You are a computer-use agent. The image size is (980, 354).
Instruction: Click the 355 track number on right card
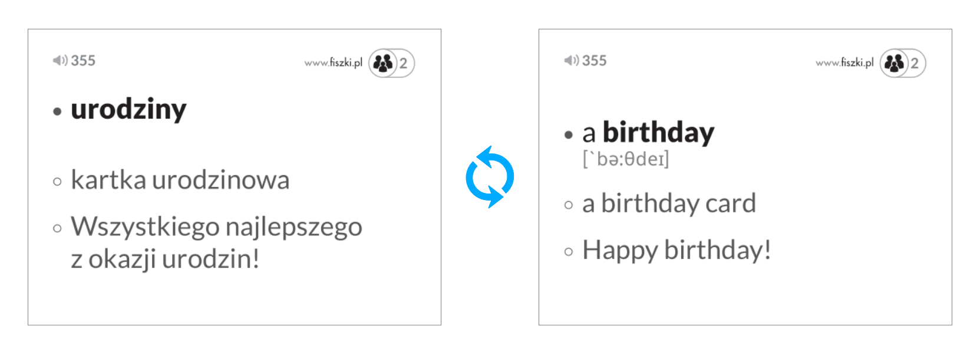[594, 60]
